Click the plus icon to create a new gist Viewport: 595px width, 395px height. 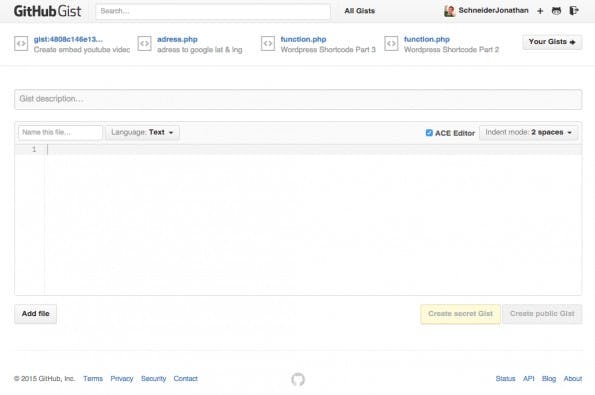(540, 11)
